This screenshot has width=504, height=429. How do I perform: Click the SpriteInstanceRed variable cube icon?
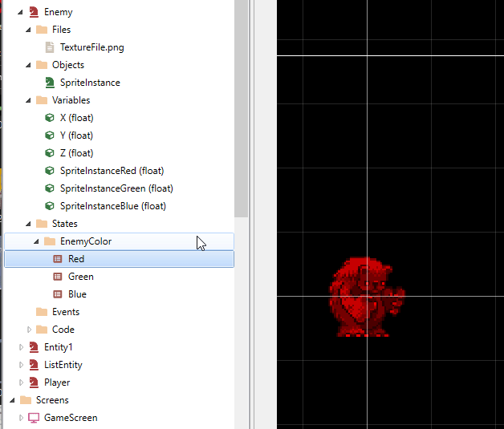coord(50,171)
